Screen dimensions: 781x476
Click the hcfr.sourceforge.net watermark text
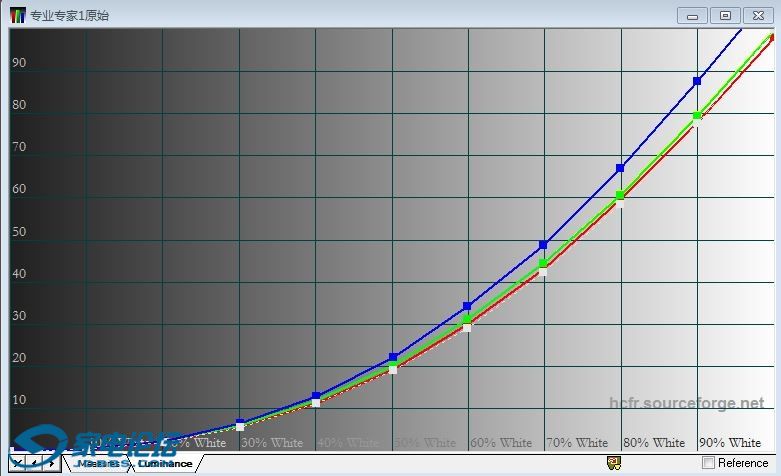coord(686,404)
